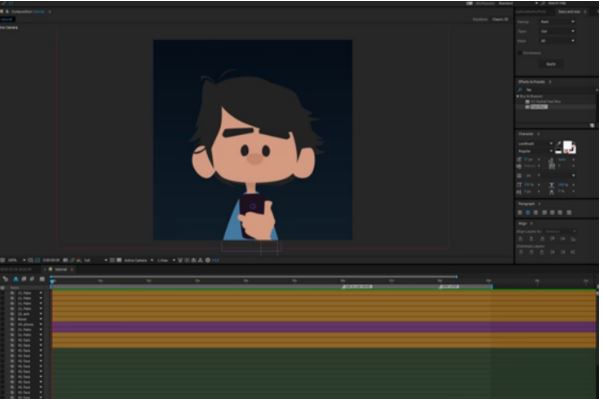Click align horizontal center icon in Align

pyautogui.click(x=531, y=239)
